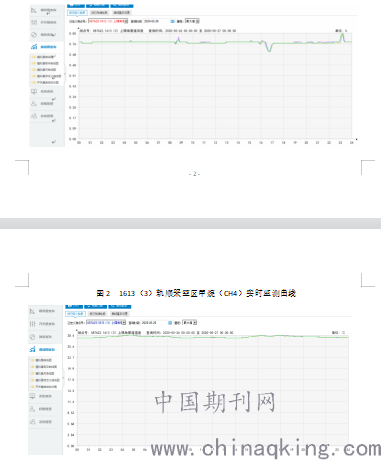Switch to the second tab above the upper chart
The height and width of the screenshot is (460, 381).
(99, 13)
